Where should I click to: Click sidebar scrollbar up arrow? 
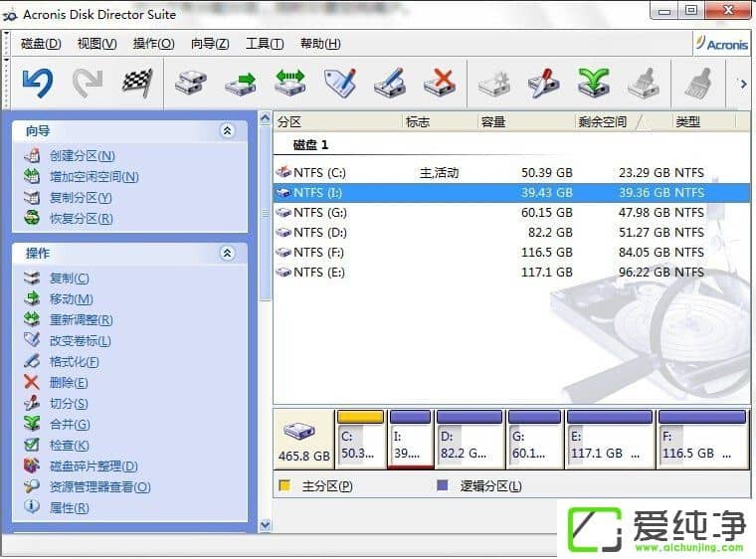[265, 118]
